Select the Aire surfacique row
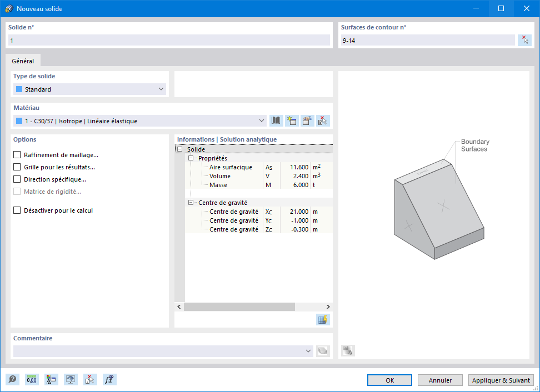 (259, 167)
